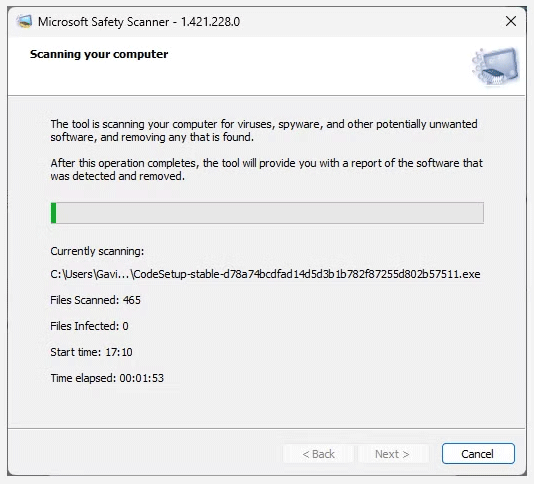Screen dimensions: 534x484
Task: Click the Scanning your computer heading
Action: tap(99, 54)
